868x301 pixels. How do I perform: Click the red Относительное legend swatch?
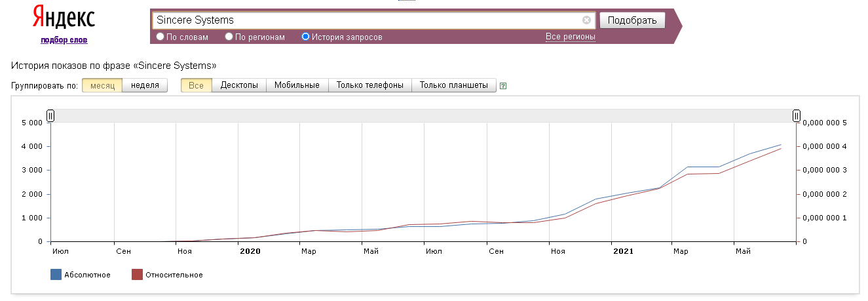tap(137, 275)
